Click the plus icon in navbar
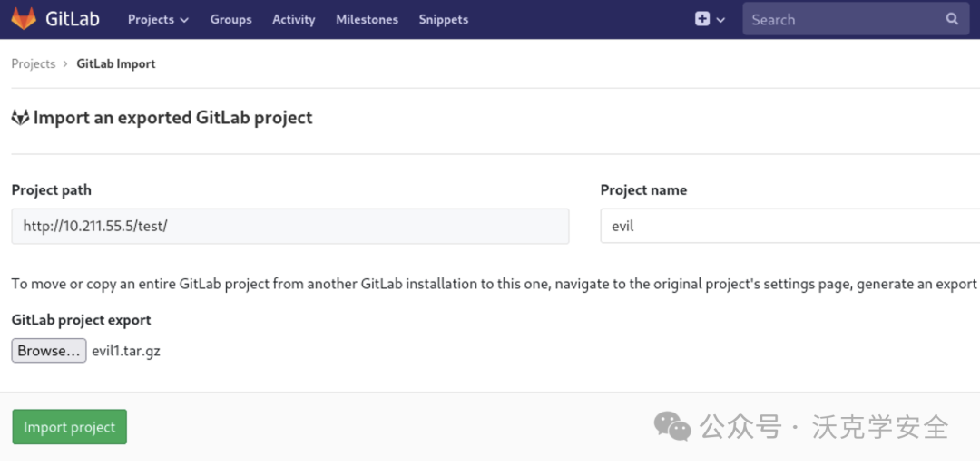This screenshot has height=466, width=980. (702, 19)
